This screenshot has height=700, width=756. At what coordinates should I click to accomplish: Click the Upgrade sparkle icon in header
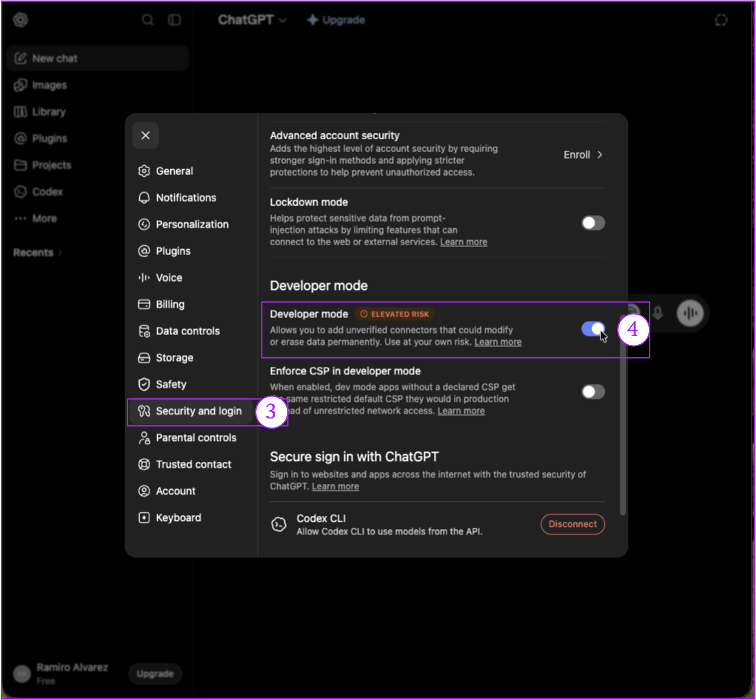coord(312,20)
